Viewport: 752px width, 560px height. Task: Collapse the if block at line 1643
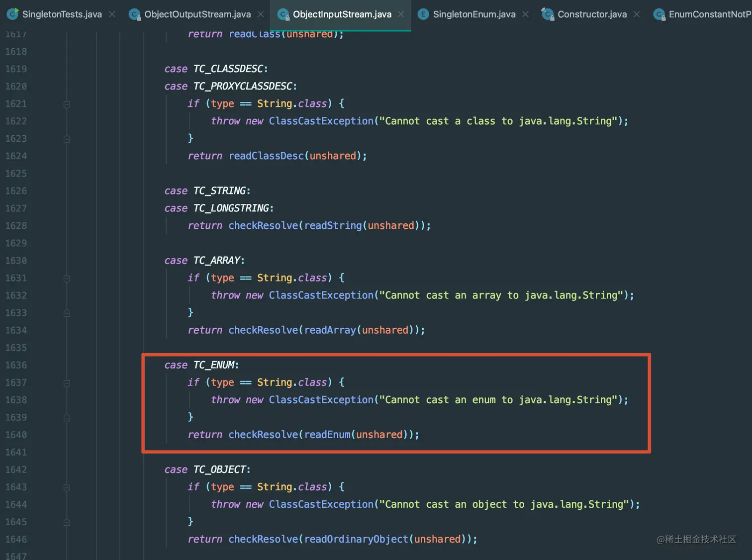pos(67,487)
